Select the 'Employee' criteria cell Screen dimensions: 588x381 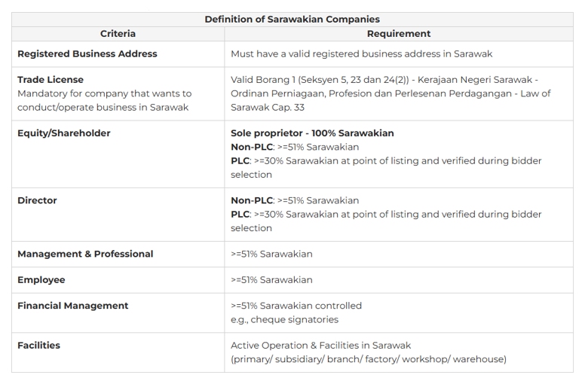(x=41, y=280)
